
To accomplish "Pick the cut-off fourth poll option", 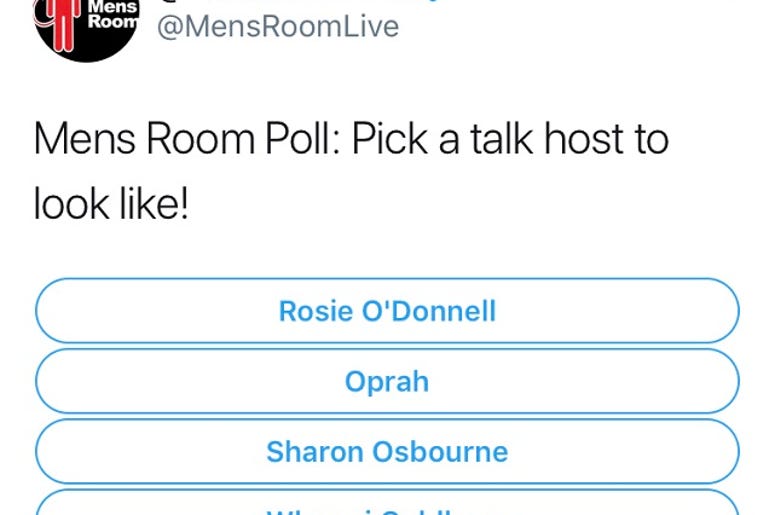I will click(388, 502).
